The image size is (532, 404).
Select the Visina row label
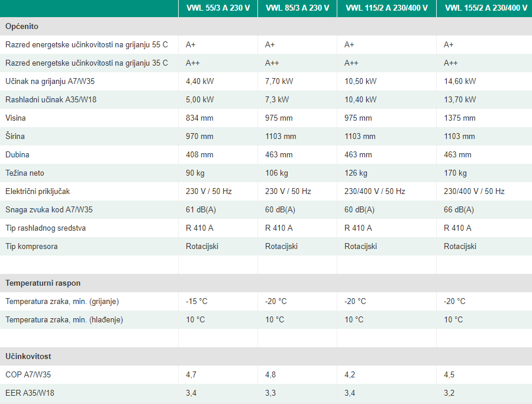pyautogui.click(x=15, y=118)
